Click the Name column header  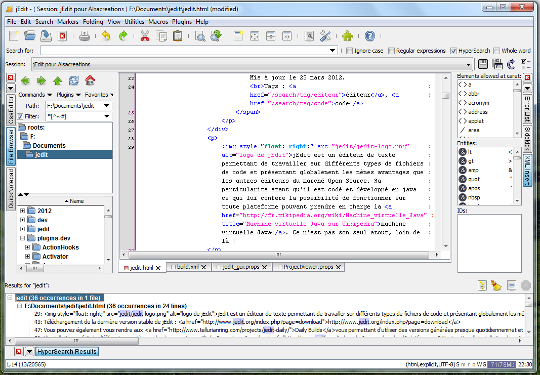point(74,201)
